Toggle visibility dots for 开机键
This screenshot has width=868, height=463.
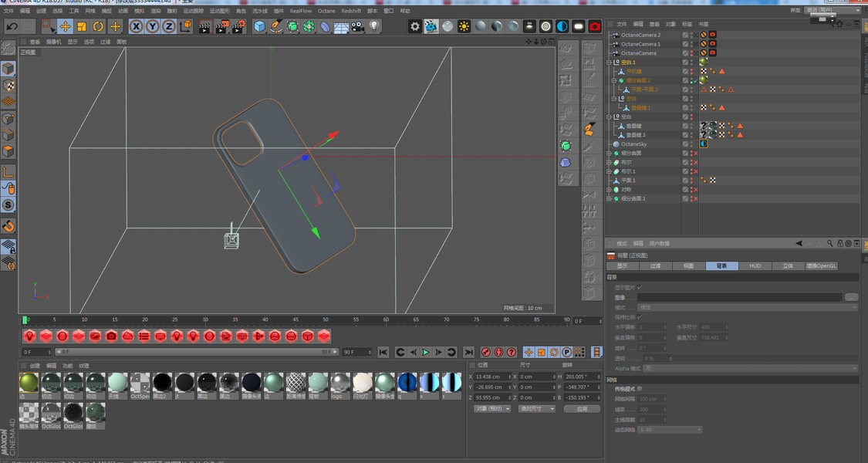[x=691, y=72]
